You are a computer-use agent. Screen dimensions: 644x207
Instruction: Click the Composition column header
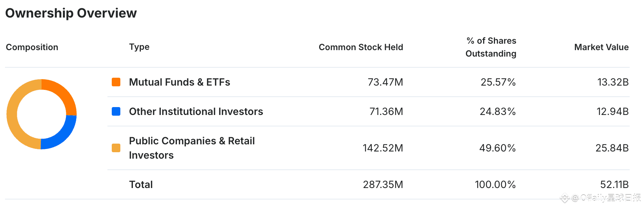(32, 47)
